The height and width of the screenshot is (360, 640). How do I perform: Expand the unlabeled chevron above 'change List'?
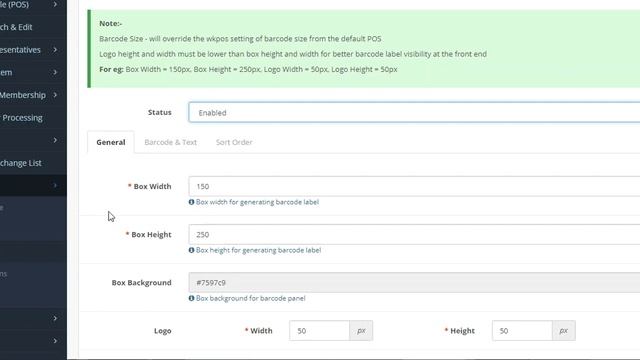click(x=55, y=140)
